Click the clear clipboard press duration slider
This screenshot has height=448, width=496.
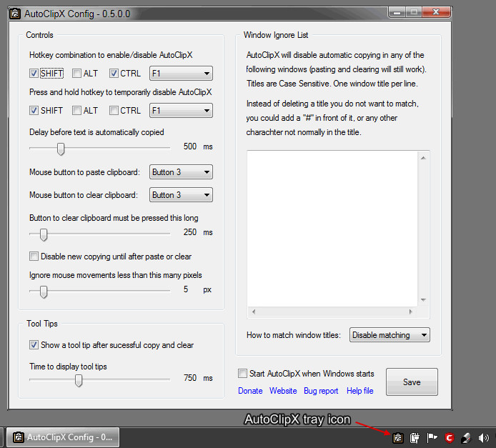(x=44, y=234)
